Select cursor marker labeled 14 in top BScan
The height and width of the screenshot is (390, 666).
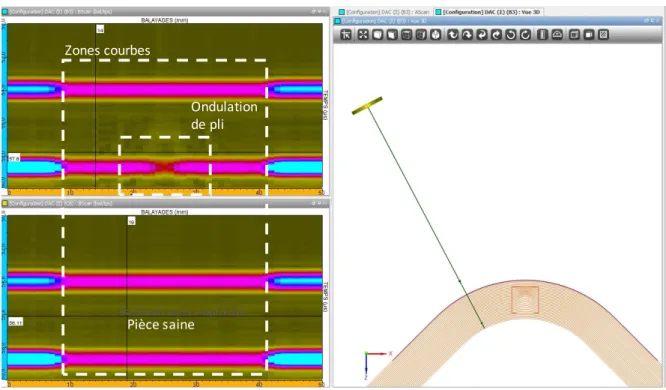(100, 29)
